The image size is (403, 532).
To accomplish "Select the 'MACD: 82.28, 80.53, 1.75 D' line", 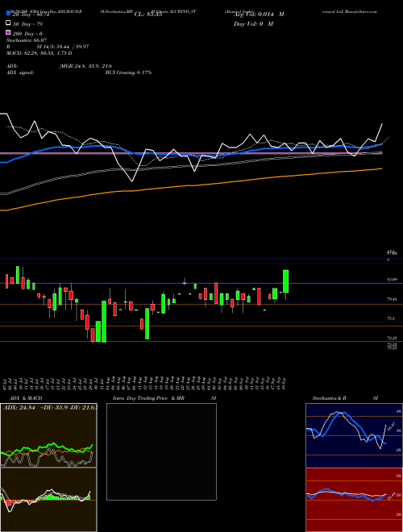I will pos(39,53).
